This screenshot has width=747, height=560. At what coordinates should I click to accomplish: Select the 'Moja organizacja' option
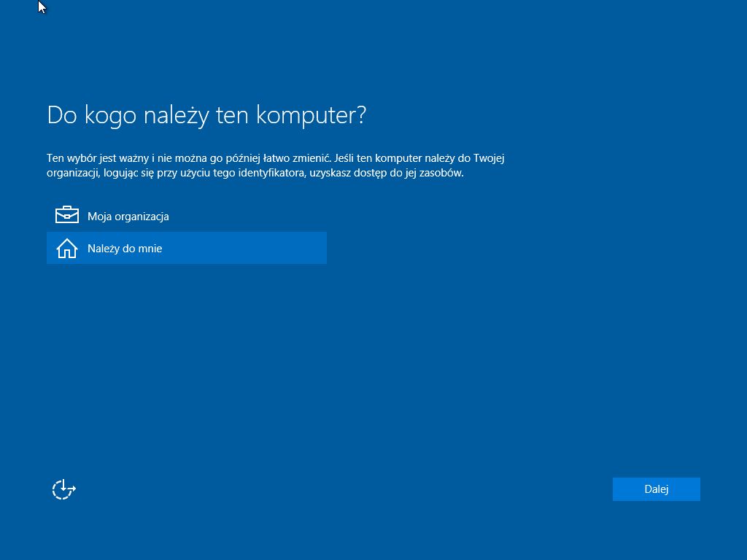[x=186, y=216]
